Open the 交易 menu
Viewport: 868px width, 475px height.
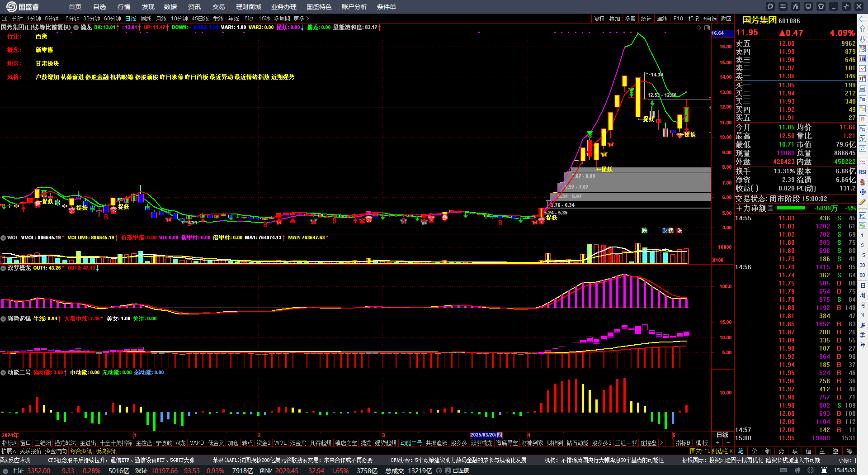[x=219, y=7]
